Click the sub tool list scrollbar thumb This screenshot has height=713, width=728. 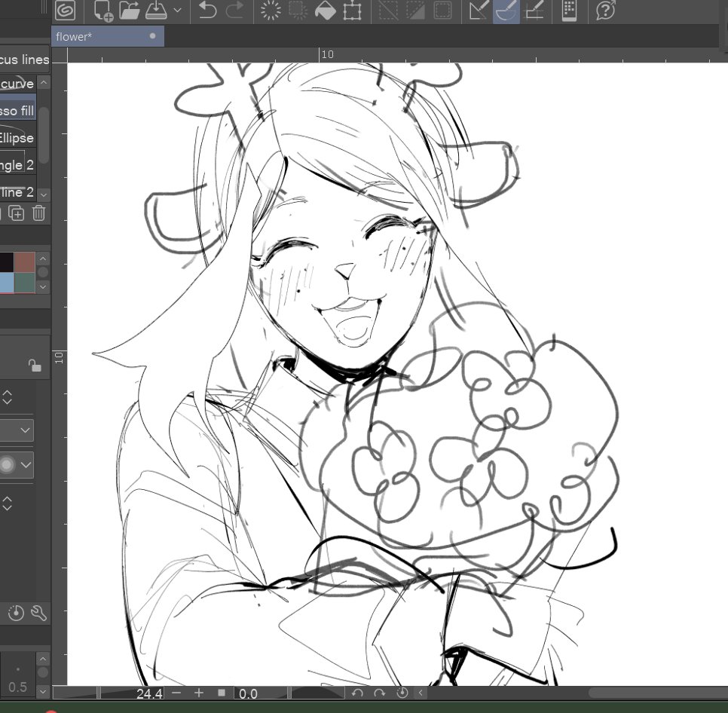coord(43,135)
